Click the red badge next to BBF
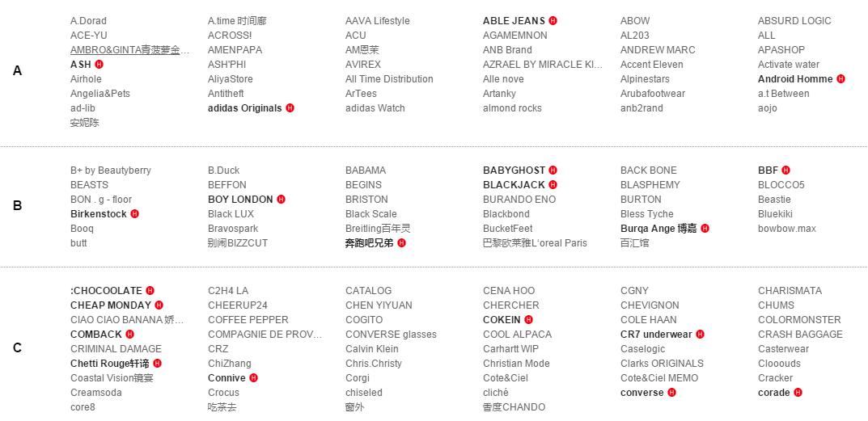This screenshot has width=868, height=421. (x=786, y=171)
